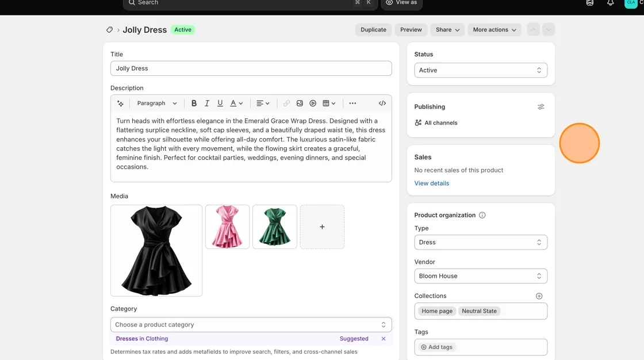644x360 pixels.
Task: Toggle italic formatting in description
Action: tap(207, 104)
